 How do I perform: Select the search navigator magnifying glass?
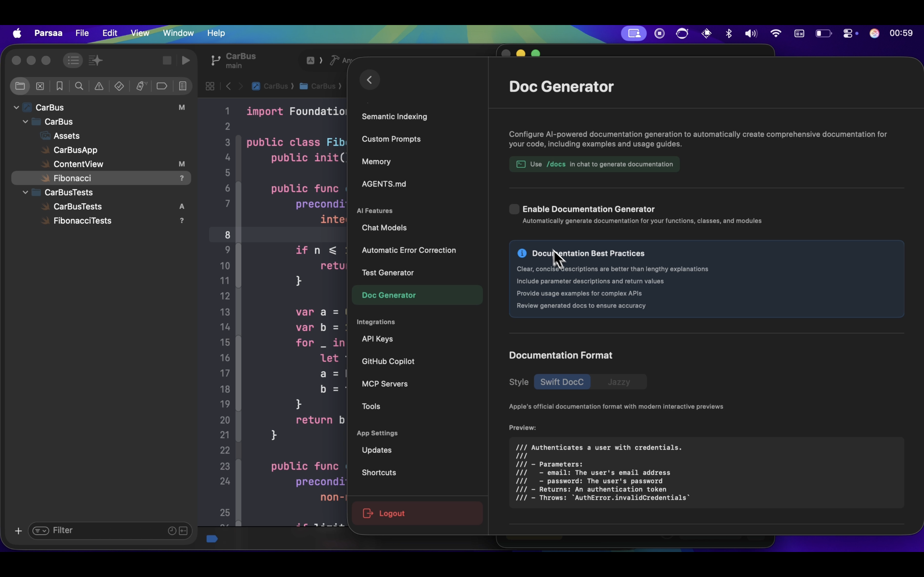pyautogui.click(x=79, y=86)
